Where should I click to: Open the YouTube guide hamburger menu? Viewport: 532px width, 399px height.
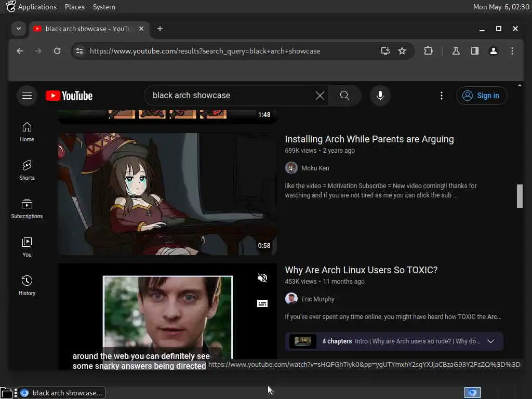[x=27, y=96]
